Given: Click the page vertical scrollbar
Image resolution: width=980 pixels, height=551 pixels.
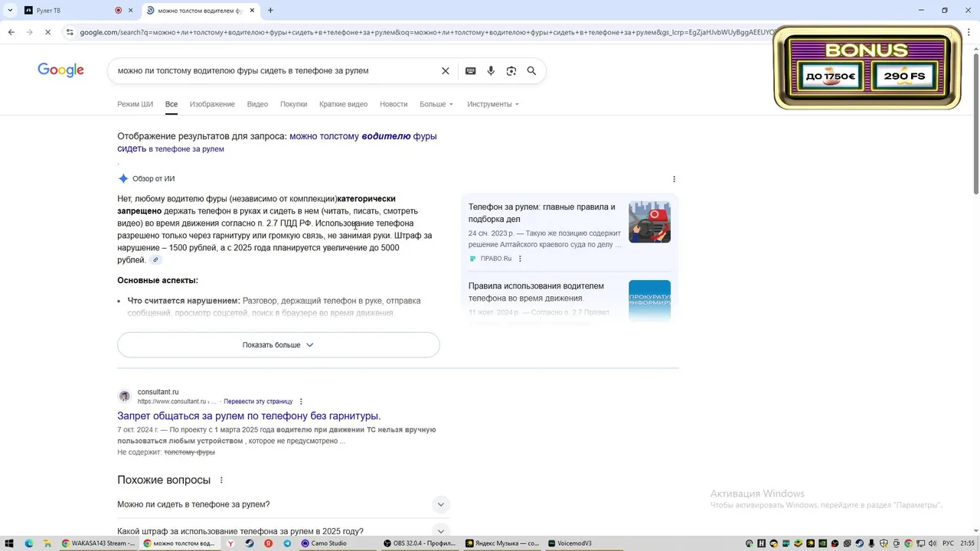Looking at the screenshot, I should (x=975, y=122).
